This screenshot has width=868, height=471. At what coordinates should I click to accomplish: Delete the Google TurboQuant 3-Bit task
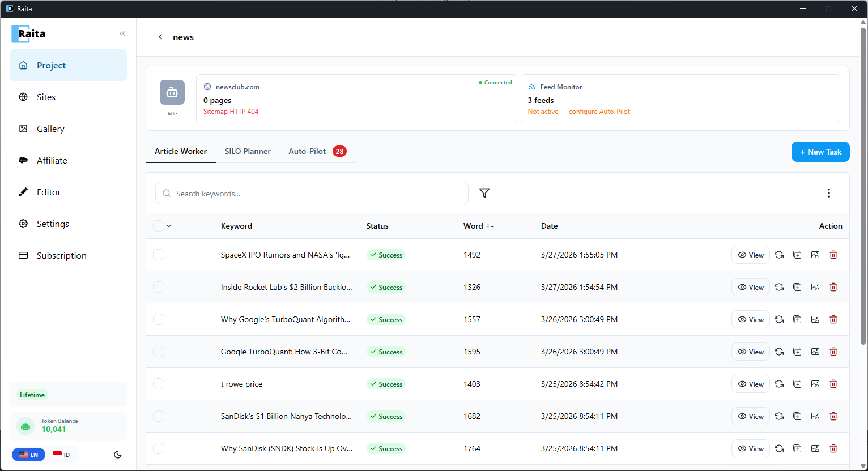pyautogui.click(x=833, y=352)
